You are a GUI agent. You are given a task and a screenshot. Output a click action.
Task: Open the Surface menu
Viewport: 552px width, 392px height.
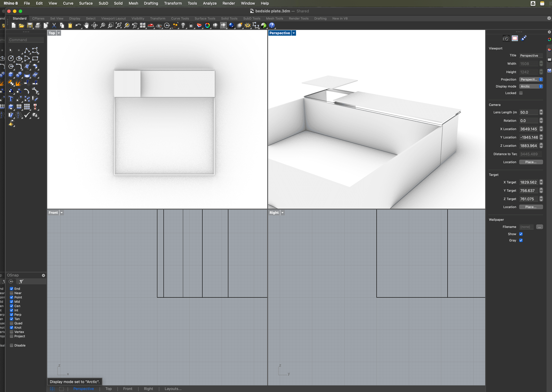click(x=86, y=3)
